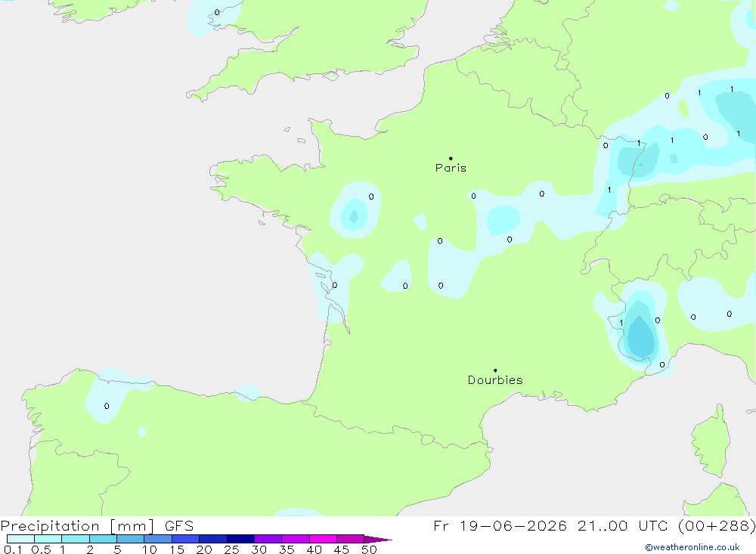Pick the 30–35 mm legend color swatch
756x554 pixels.
268,539
